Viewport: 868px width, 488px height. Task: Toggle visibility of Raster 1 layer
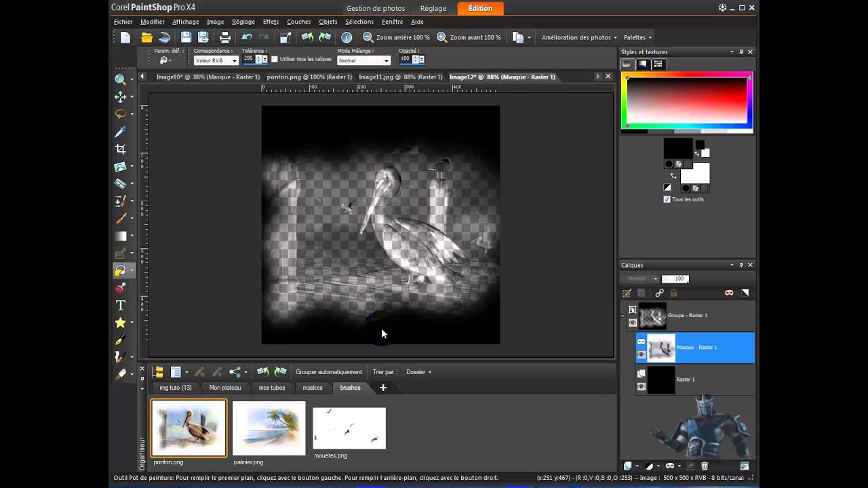pos(642,386)
